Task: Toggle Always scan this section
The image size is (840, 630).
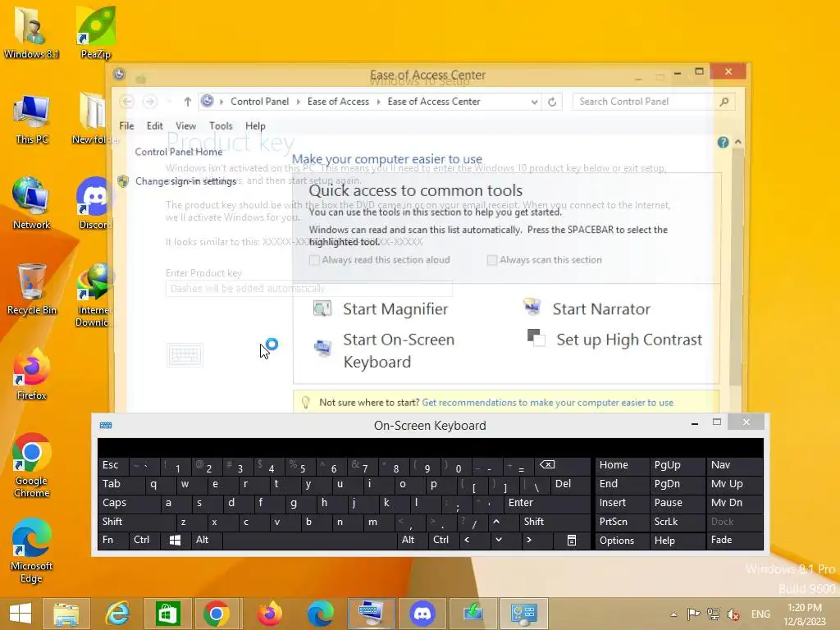Action: (x=545, y=260)
